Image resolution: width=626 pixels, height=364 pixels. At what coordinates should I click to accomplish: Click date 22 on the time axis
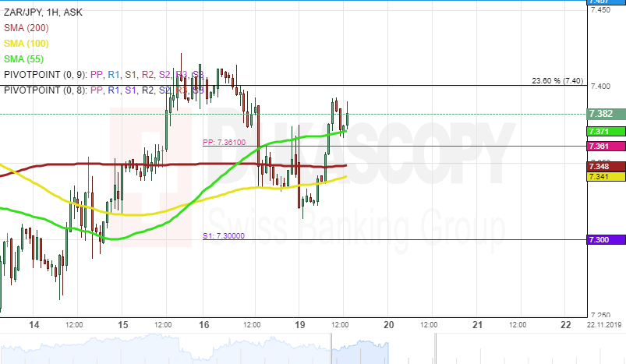(x=566, y=325)
